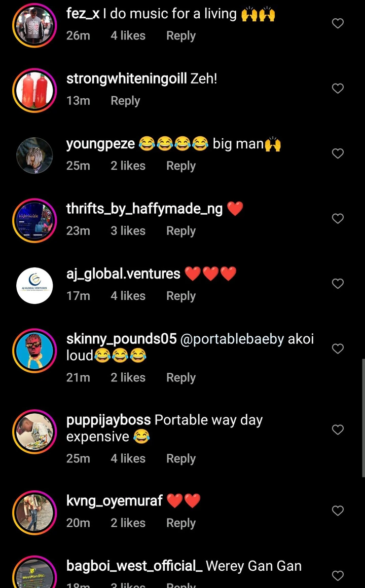
Task: Heart kvng_oyemuraf's comment
Action: [x=338, y=511]
